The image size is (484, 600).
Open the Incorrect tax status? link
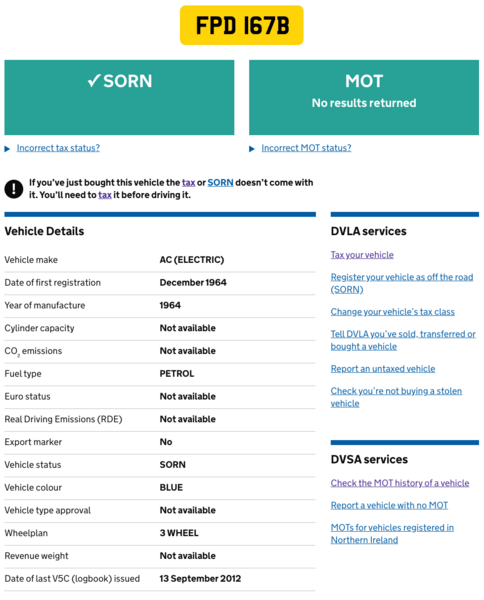click(58, 148)
